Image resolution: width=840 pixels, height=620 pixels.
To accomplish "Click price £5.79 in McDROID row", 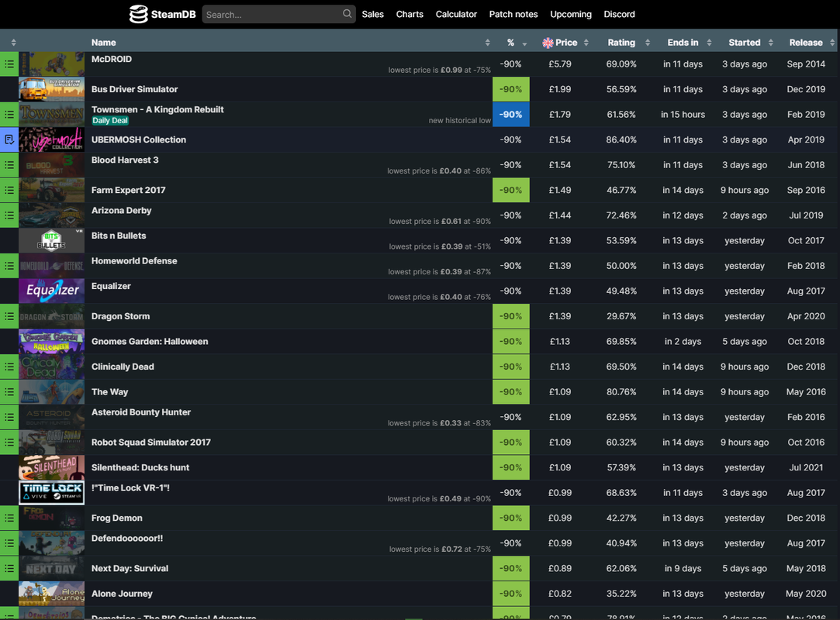I will pos(560,64).
